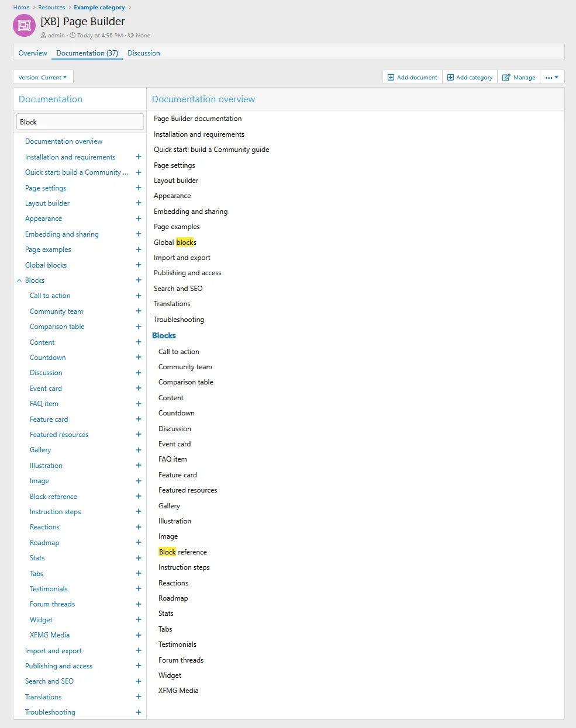Click the plus icon beside Countdown

[x=139, y=357]
